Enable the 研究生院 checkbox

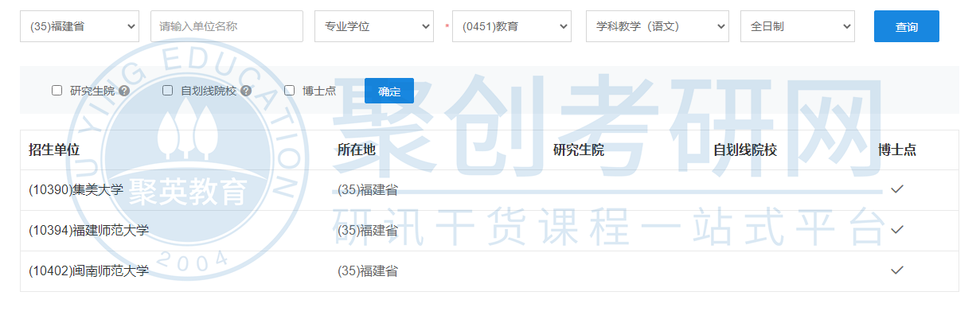pyautogui.click(x=57, y=91)
